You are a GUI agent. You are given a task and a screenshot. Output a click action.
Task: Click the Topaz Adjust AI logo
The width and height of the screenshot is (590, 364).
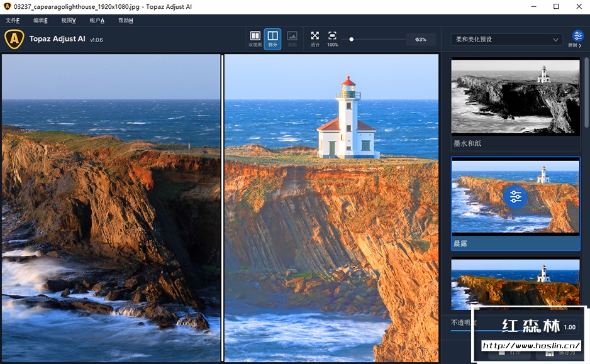point(14,39)
